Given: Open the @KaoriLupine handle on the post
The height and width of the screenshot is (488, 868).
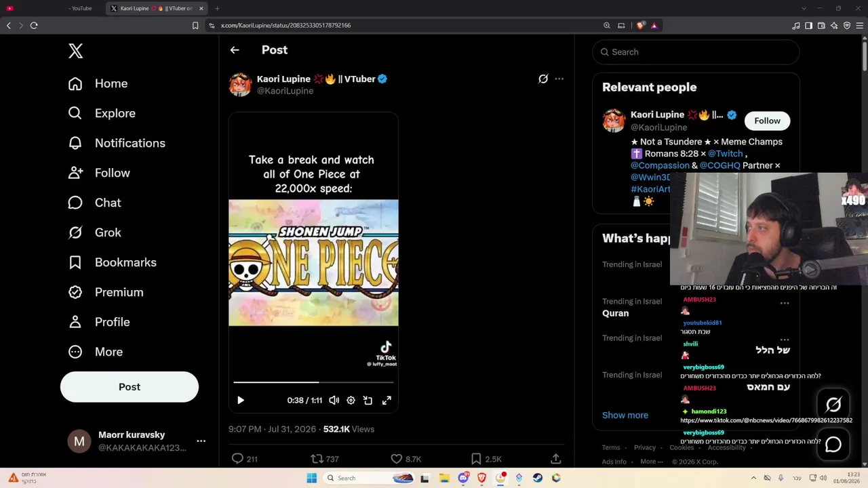Looking at the screenshot, I should [x=285, y=91].
